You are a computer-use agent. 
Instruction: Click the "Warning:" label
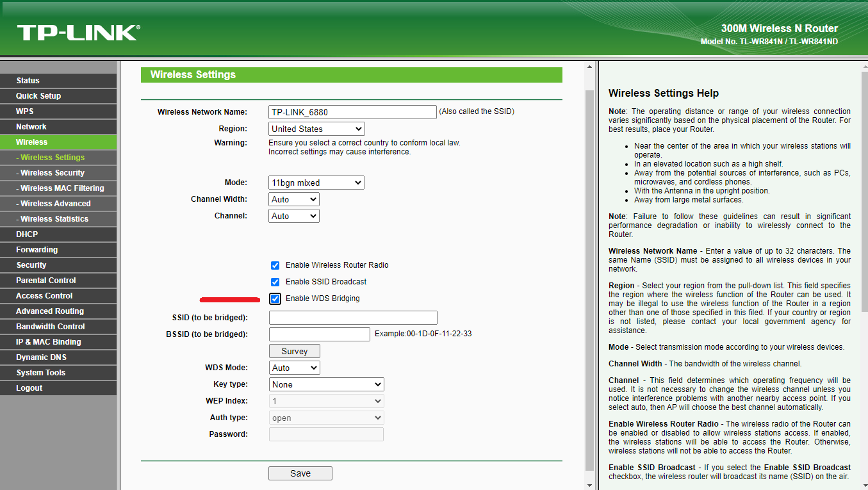(231, 143)
